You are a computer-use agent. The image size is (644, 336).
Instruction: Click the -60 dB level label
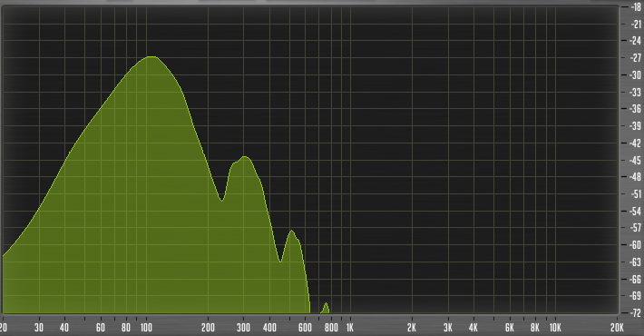635,245
